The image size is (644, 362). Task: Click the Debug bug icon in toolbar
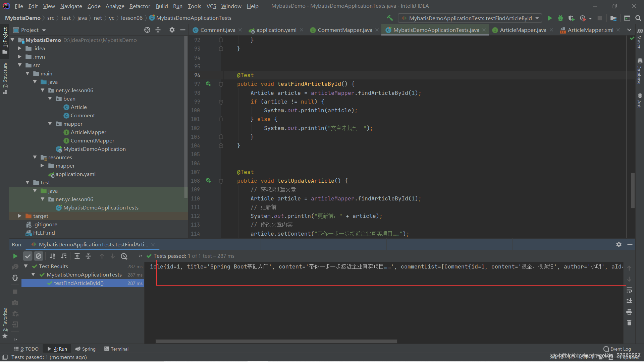click(x=560, y=18)
